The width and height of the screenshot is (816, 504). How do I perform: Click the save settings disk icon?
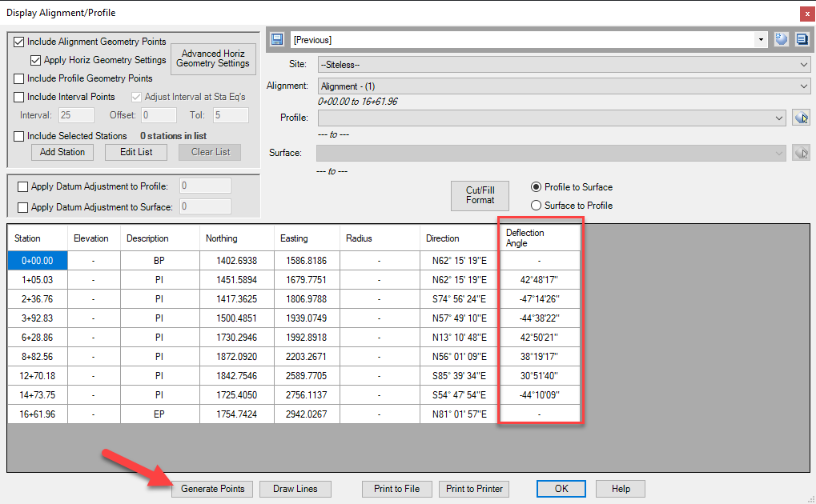pos(276,38)
